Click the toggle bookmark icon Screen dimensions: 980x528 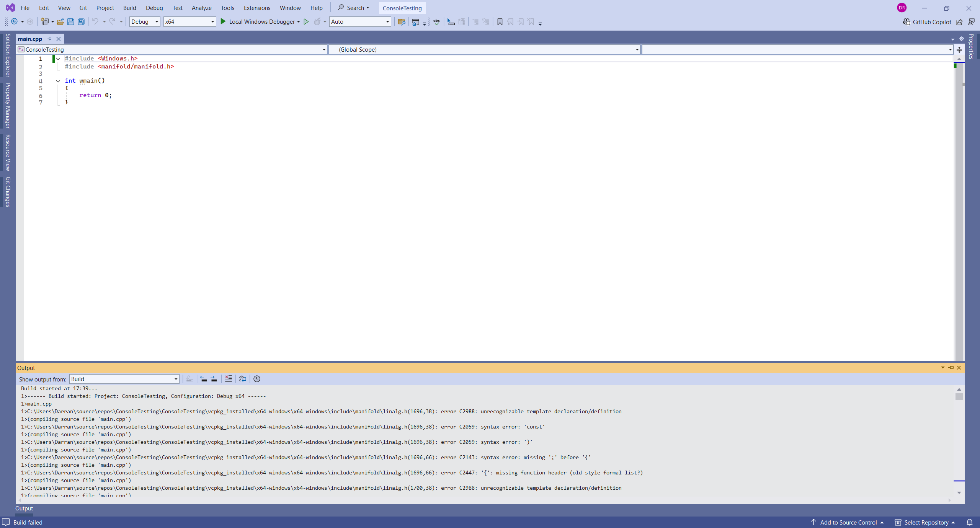pyautogui.click(x=500, y=22)
